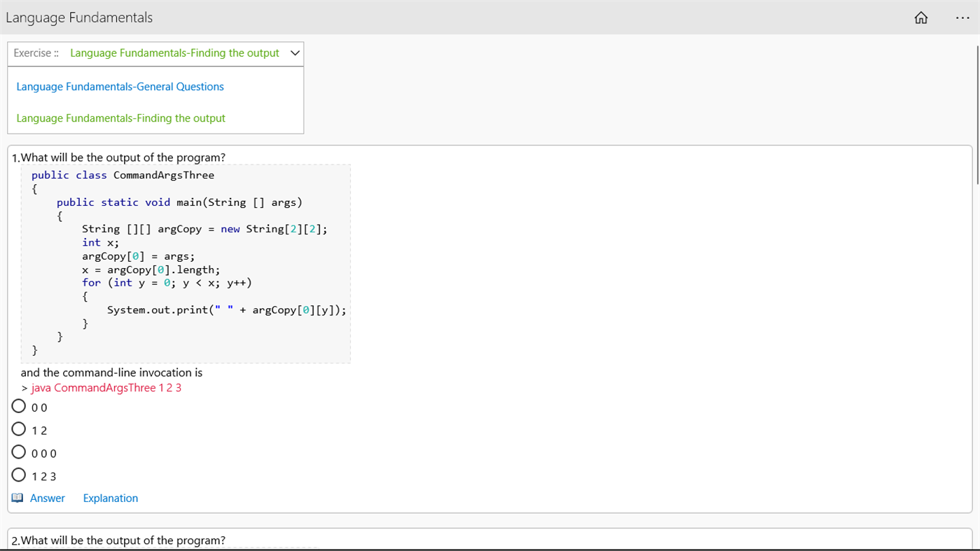The width and height of the screenshot is (980, 551).
Task: Open the Explanation link for question 1
Action: coord(111,498)
